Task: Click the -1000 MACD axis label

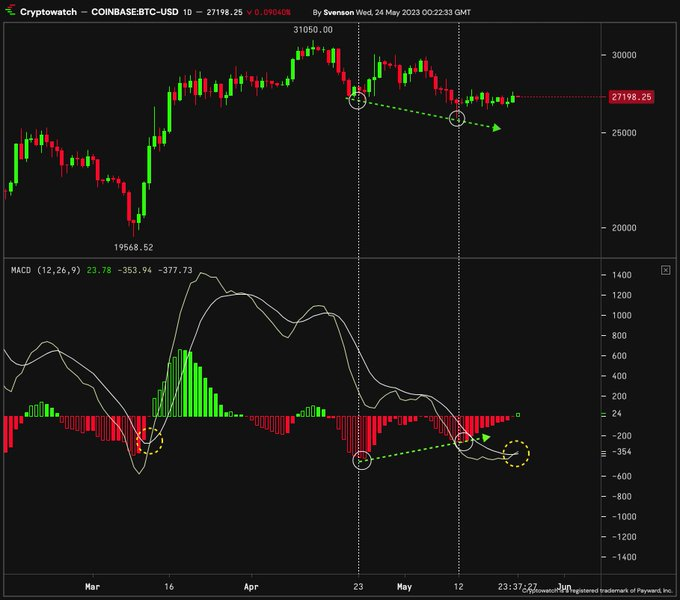Action: [x=624, y=516]
